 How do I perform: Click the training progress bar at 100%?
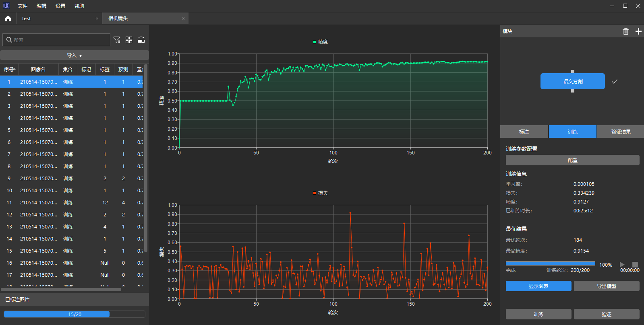coord(551,264)
